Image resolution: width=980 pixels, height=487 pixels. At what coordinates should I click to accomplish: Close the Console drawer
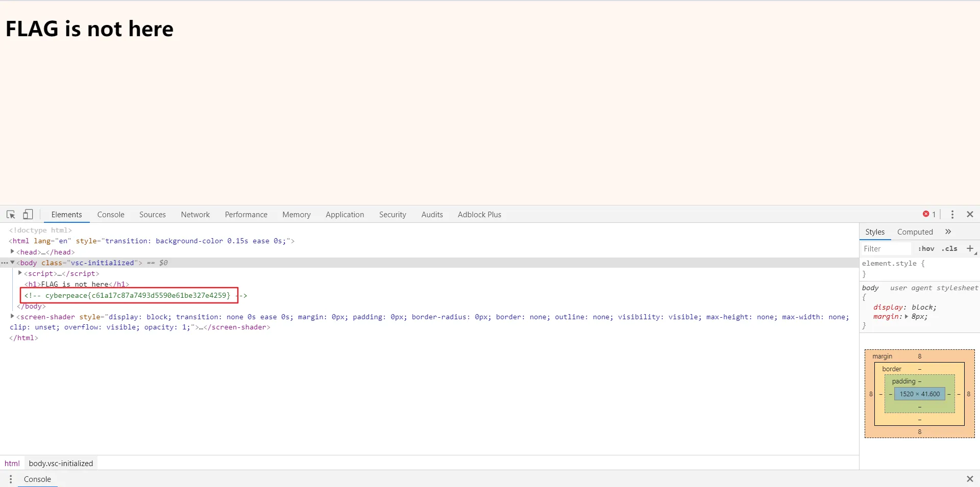970,479
